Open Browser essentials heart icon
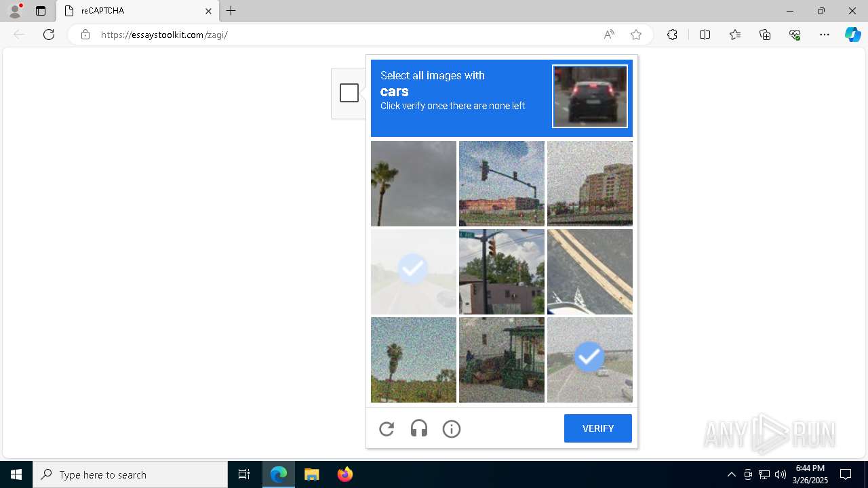Image resolution: width=868 pixels, height=488 pixels. 795,35
